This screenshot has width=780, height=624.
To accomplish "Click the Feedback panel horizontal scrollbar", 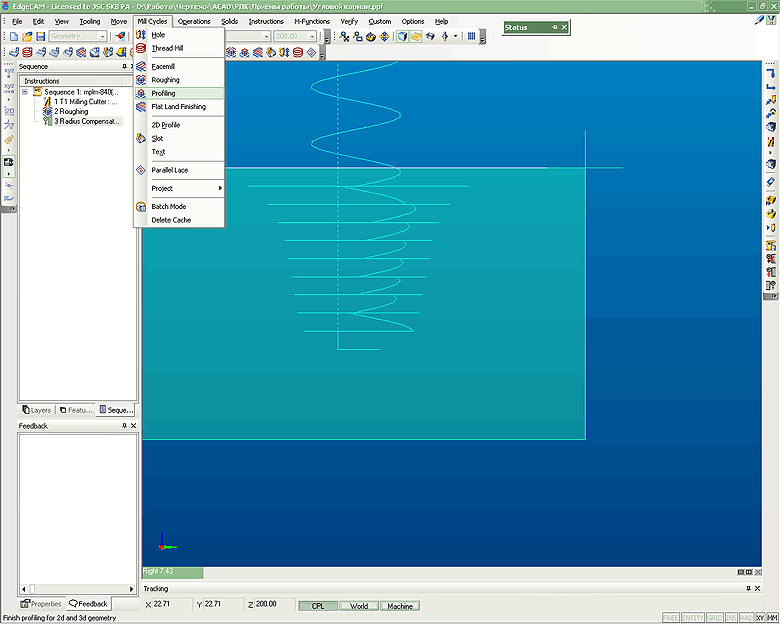I will point(77,589).
